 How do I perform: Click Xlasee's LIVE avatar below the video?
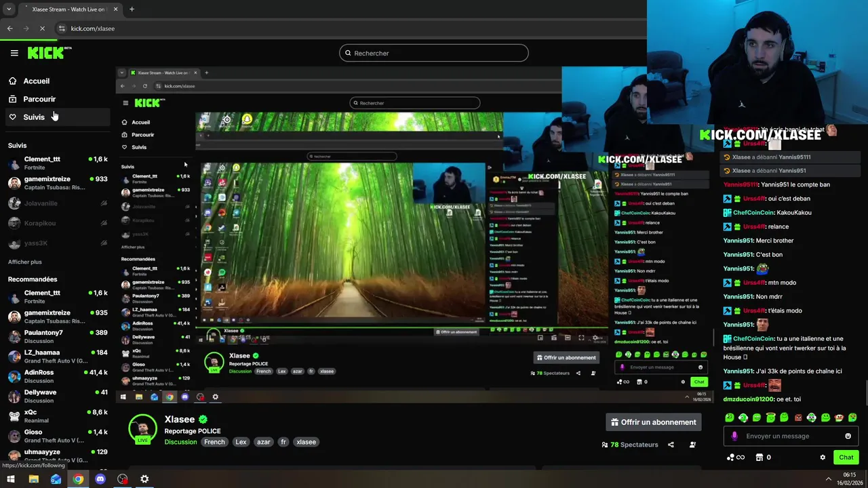(142, 429)
